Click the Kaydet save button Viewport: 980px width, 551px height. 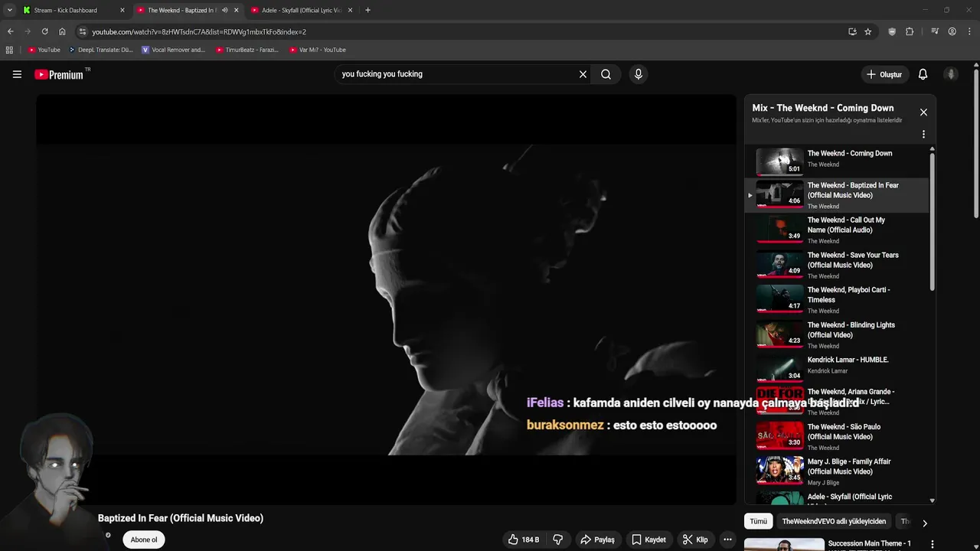click(x=648, y=540)
